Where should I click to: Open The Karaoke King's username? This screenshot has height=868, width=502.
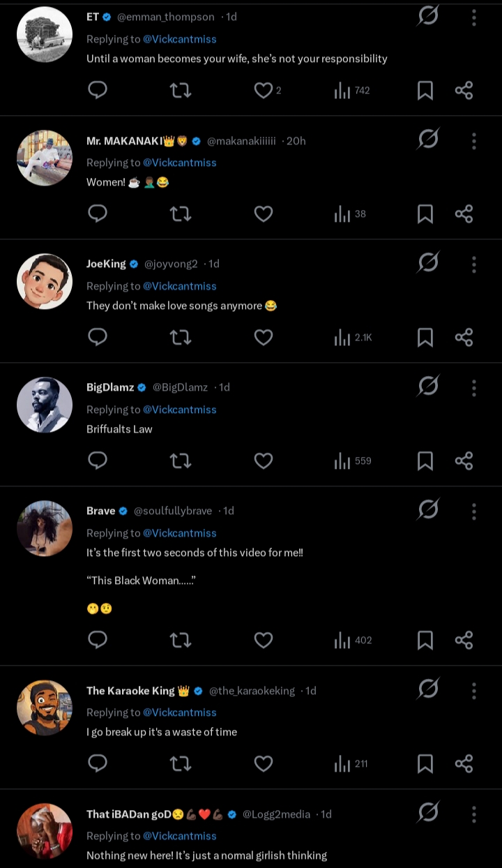pyautogui.click(x=130, y=691)
